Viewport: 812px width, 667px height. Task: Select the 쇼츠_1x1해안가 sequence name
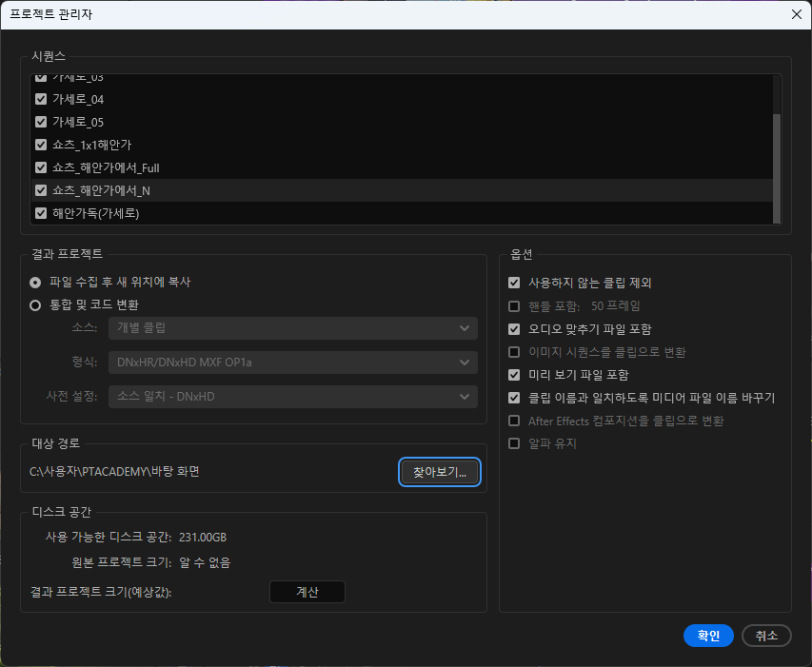[x=91, y=145]
